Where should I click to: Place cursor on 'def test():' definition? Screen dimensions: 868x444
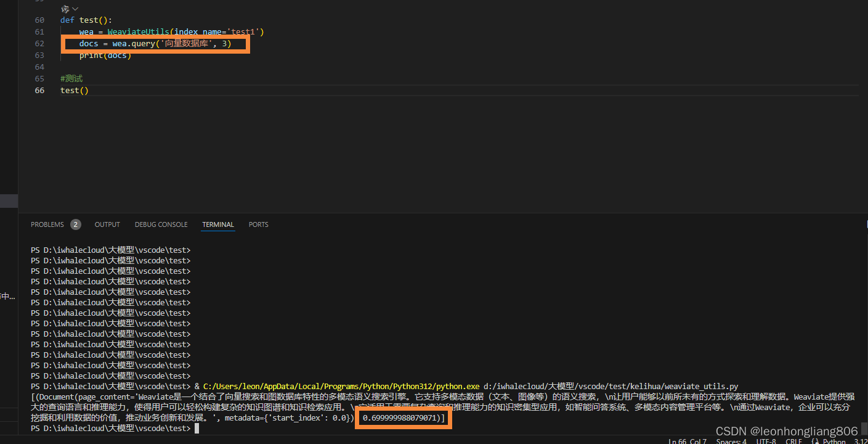(86, 20)
